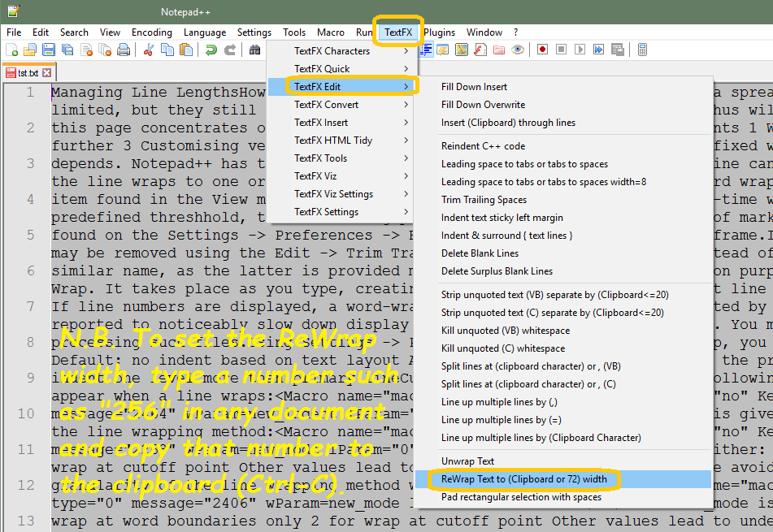
Task: Open the View menu
Action: coord(110,32)
